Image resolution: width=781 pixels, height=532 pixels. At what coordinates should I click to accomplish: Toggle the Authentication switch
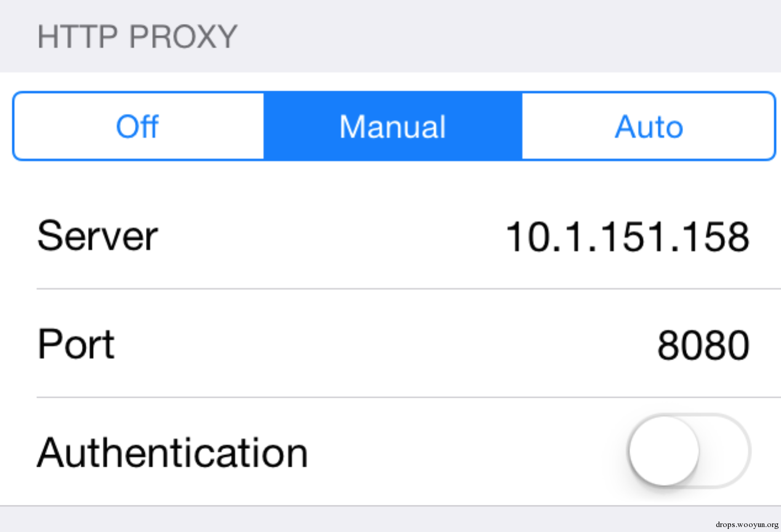[689, 451]
